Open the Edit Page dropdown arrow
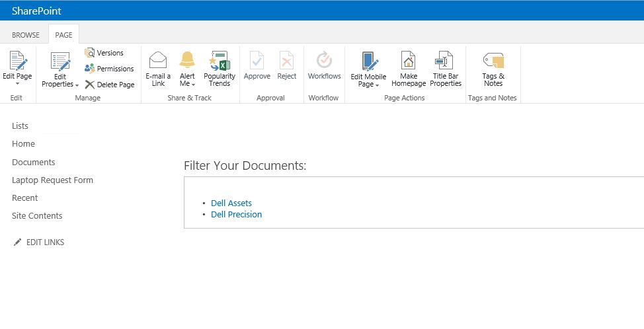644x329 pixels. (x=17, y=84)
